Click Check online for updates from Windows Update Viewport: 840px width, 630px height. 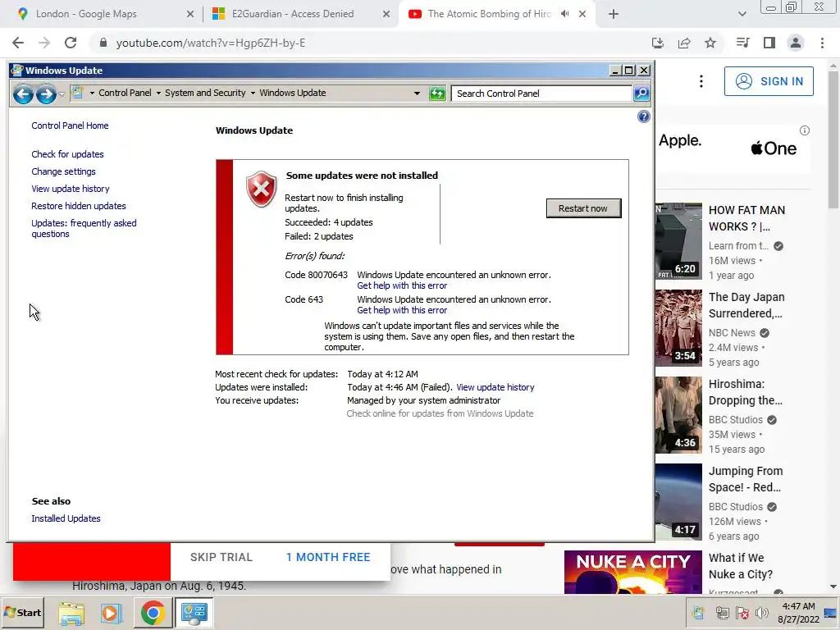[x=440, y=413]
